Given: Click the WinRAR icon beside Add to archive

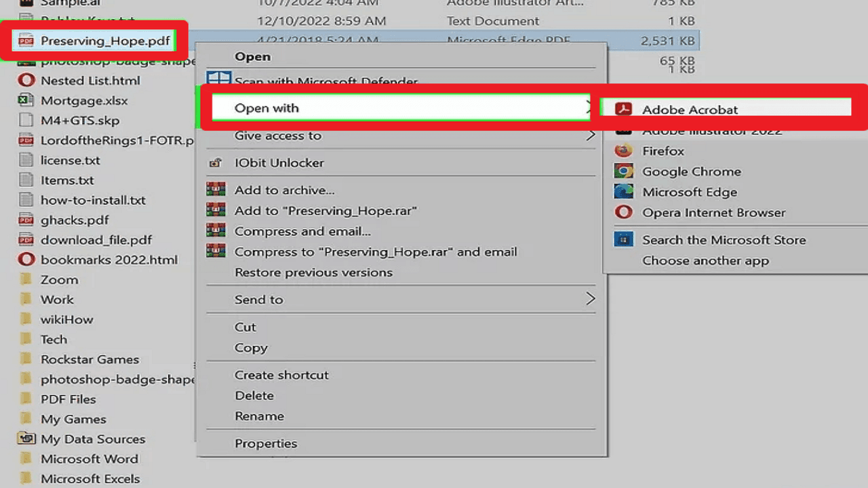Looking at the screenshot, I should click(216, 190).
